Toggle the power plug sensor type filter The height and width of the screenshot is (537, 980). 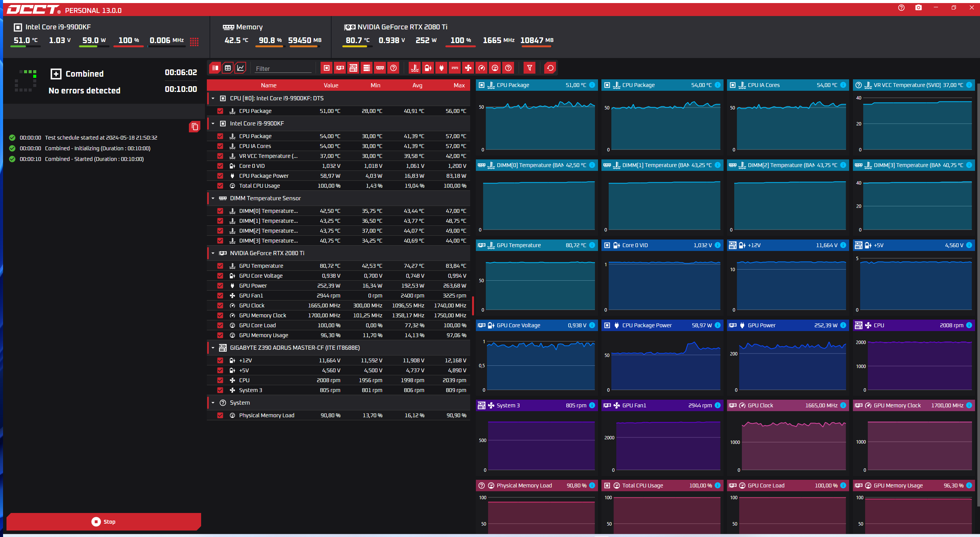point(442,68)
